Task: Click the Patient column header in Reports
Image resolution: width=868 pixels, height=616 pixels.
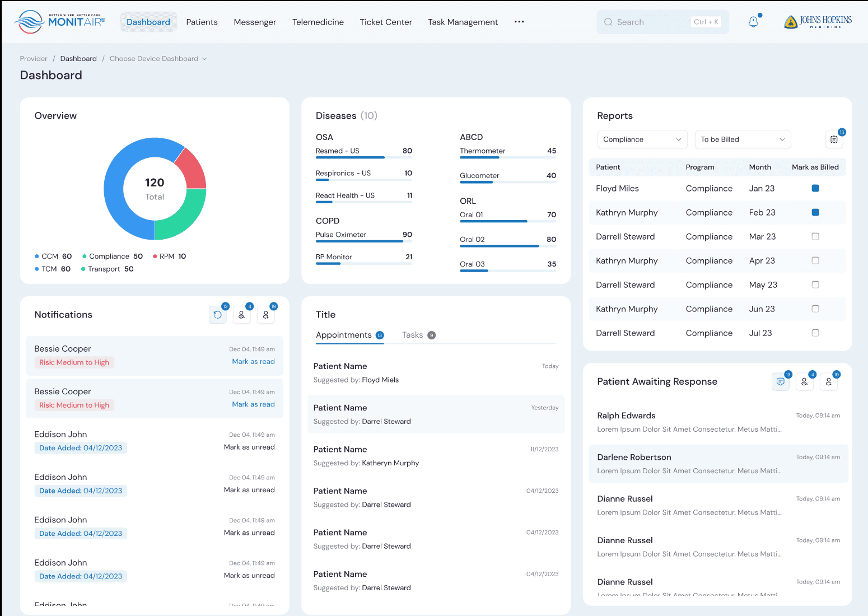Action: (608, 167)
